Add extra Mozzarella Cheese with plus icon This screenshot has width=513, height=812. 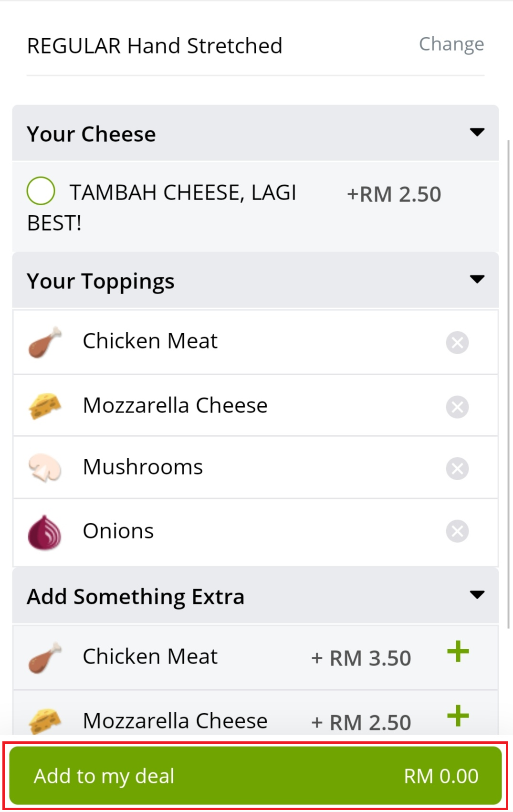click(x=458, y=716)
